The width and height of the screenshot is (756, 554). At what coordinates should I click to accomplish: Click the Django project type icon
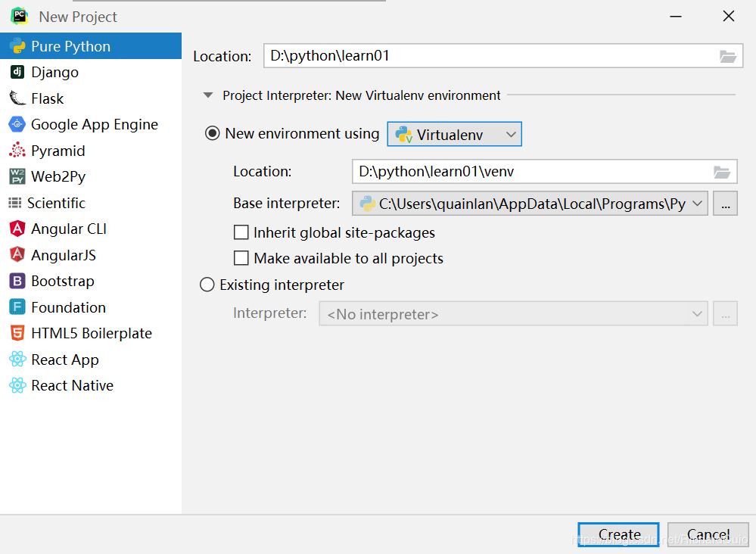(17, 73)
